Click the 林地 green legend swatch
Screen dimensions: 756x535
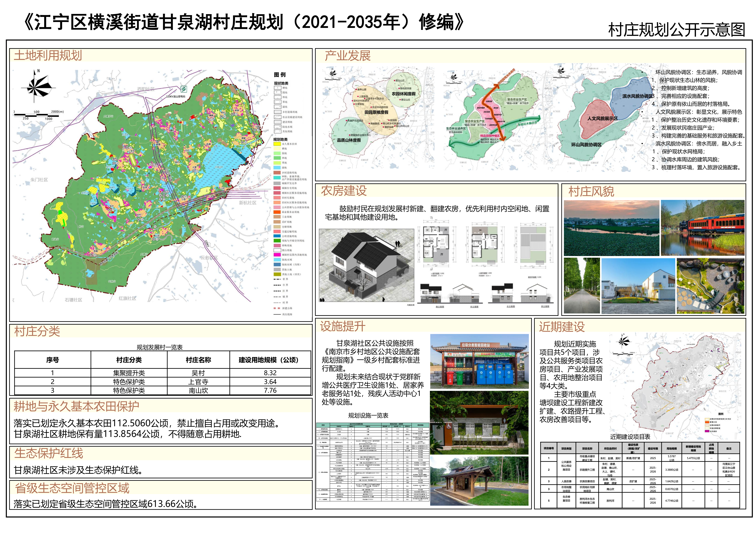tap(277, 158)
